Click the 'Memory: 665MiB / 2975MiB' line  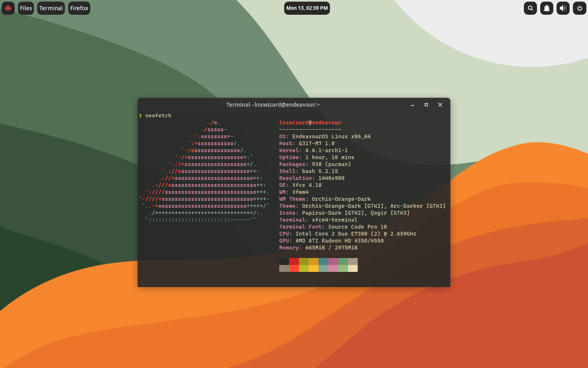click(318, 248)
